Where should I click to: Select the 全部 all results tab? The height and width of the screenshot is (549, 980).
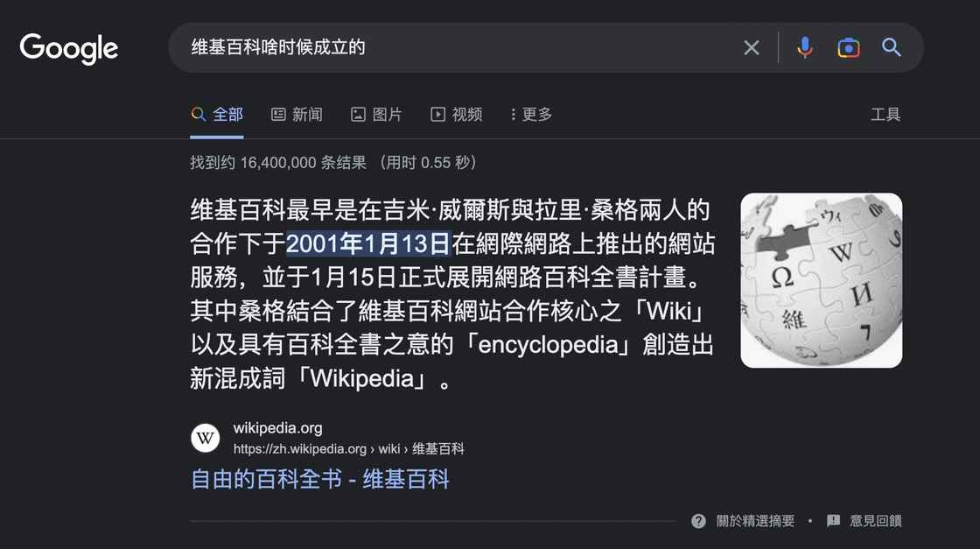[217, 115]
